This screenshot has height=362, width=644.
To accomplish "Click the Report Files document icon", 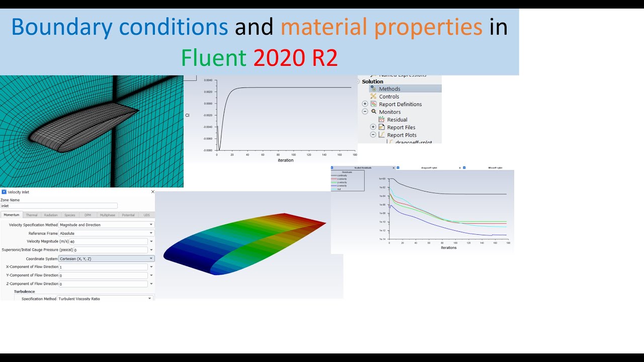I will tap(381, 127).
